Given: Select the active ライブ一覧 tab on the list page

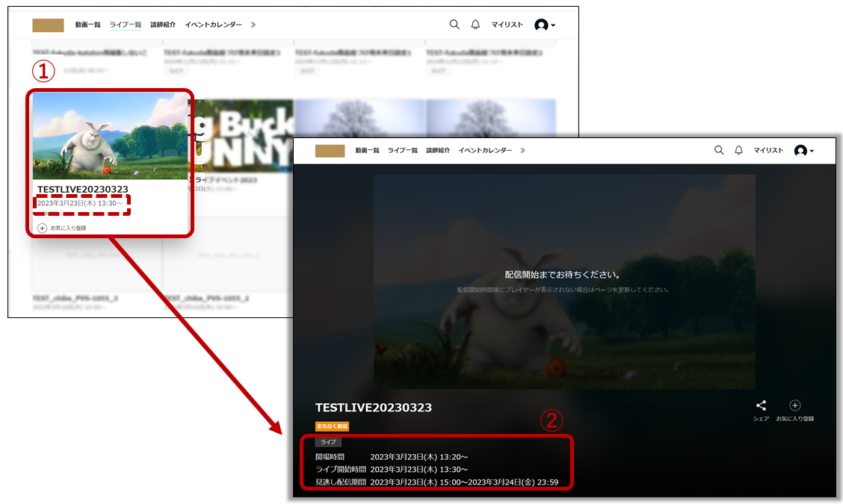Looking at the screenshot, I should pos(126,25).
